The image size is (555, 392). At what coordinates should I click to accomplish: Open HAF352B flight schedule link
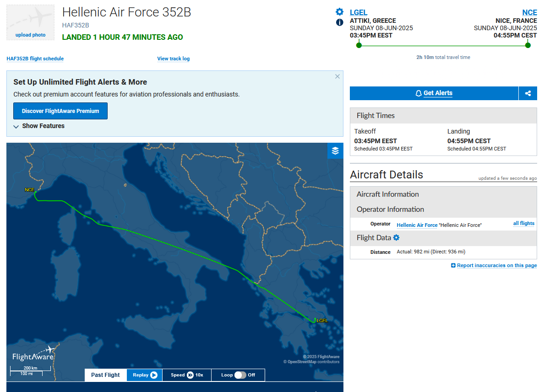pos(35,59)
